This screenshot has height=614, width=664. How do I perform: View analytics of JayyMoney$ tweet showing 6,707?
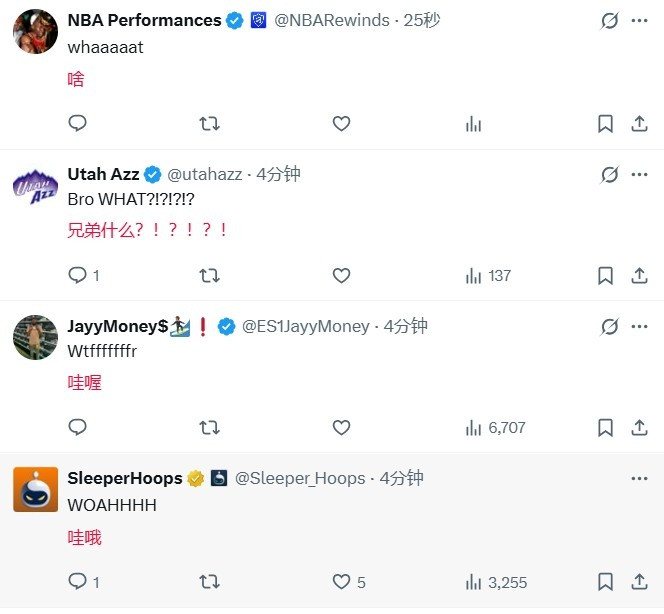coord(495,427)
